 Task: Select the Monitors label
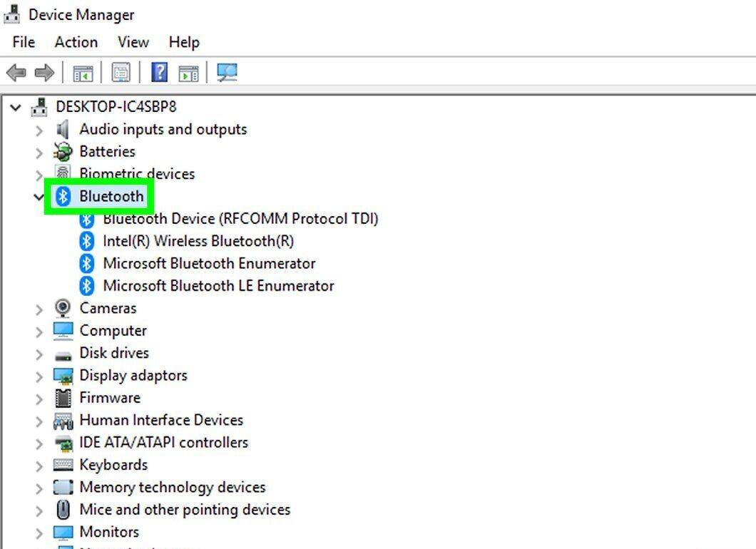click(109, 532)
